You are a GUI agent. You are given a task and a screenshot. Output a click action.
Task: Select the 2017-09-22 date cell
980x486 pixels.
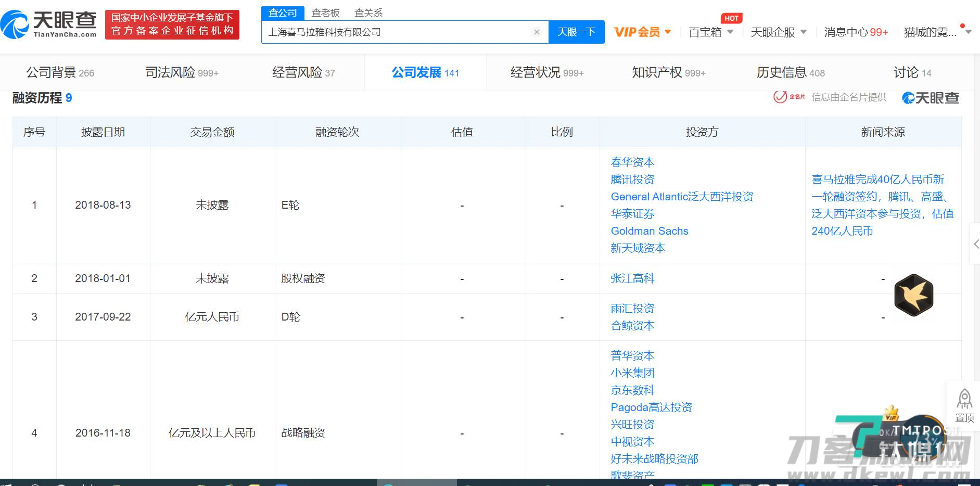coord(103,317)
